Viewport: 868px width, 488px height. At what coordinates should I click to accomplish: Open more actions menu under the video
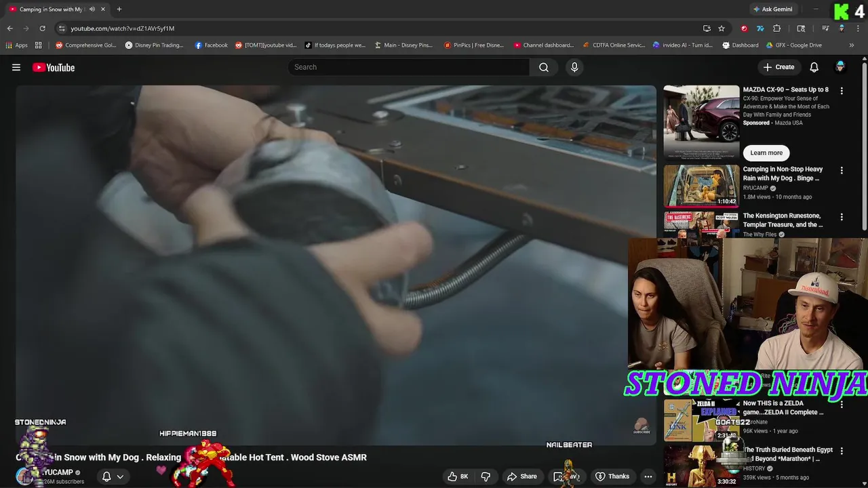tap(648, 476)
